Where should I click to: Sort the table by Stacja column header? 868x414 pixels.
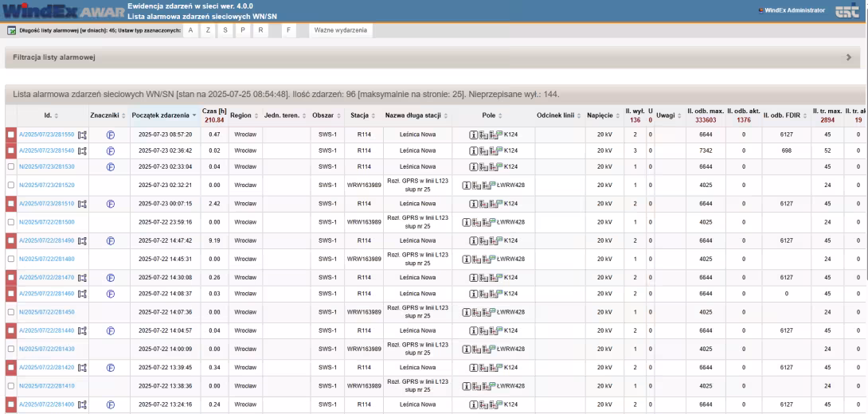point(361,116)
